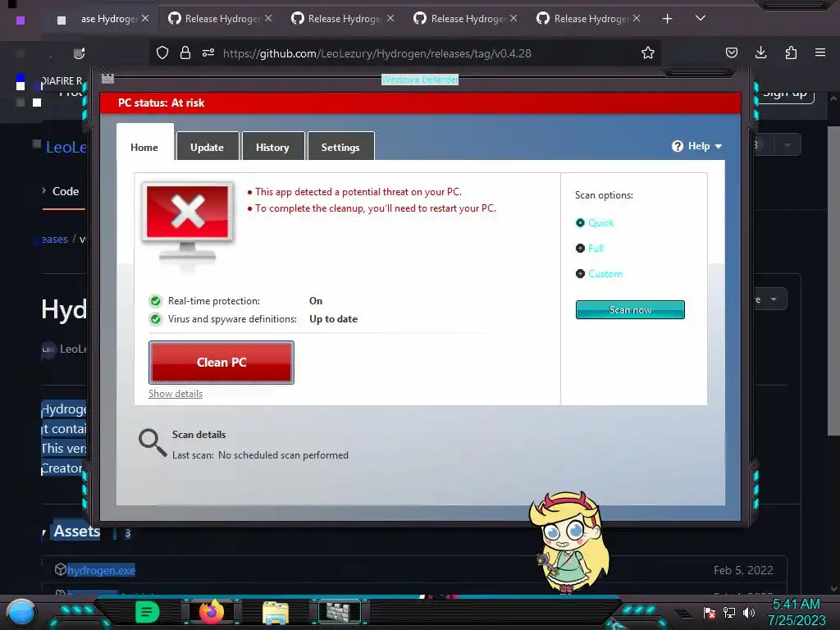This screenshot has height=630, width=840.
Task: Select the second Release Hydrogen browser tab
Action: coord(220,19)
